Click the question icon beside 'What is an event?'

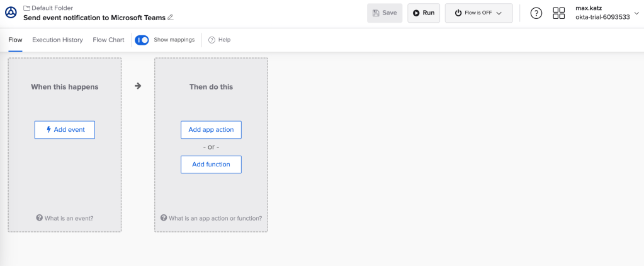pyautogui.click(x=39, y=218)
